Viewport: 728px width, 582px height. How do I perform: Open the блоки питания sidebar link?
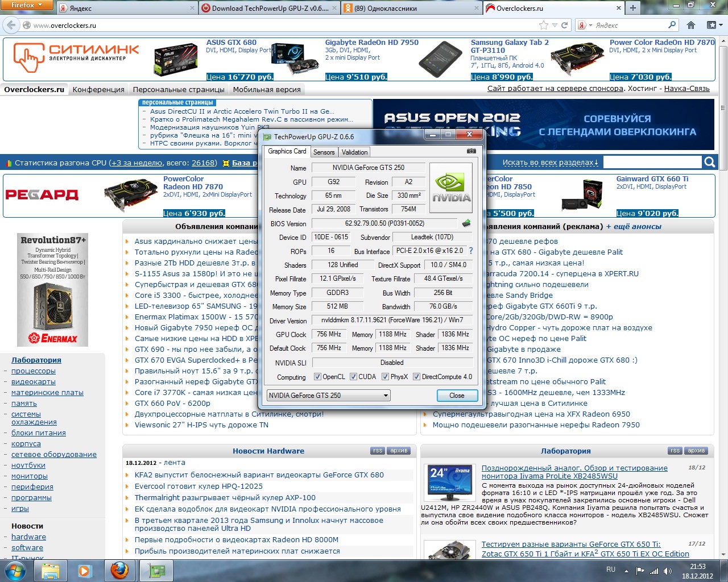pyautogui.click(x=39, y=433)
